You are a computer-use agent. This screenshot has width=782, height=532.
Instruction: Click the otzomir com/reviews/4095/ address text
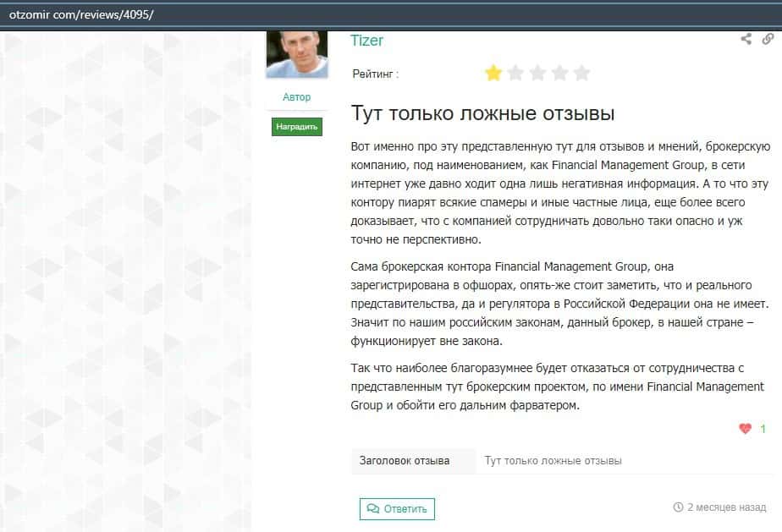81,14
